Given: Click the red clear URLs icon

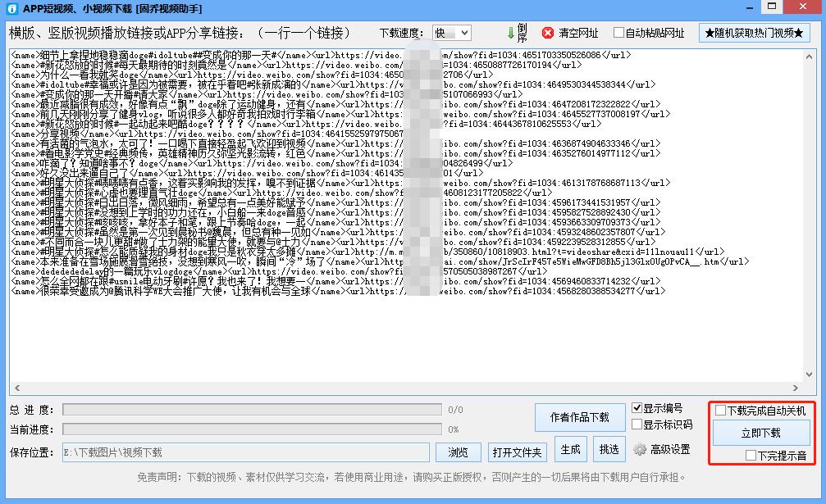Looking at the screenshot, I should pyautogui.click(x=548, y=33).
